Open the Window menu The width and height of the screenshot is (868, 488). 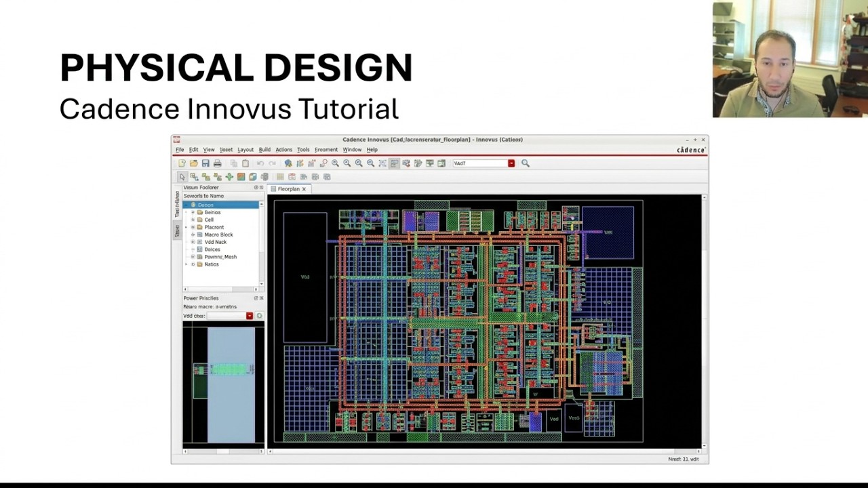tap(352, 150)
